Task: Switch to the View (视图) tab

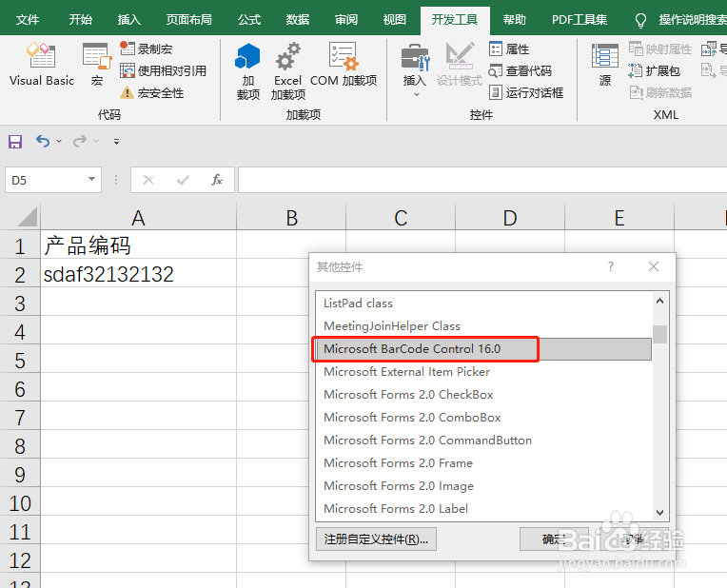Action: point(394,19)
